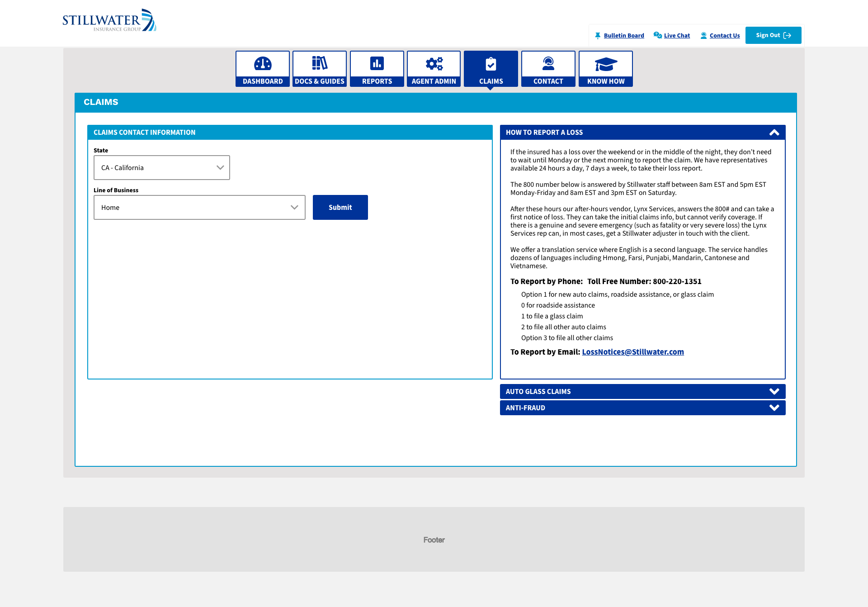
Task: Click the 'To Report by Email:' label
Action: pos(545,352)
